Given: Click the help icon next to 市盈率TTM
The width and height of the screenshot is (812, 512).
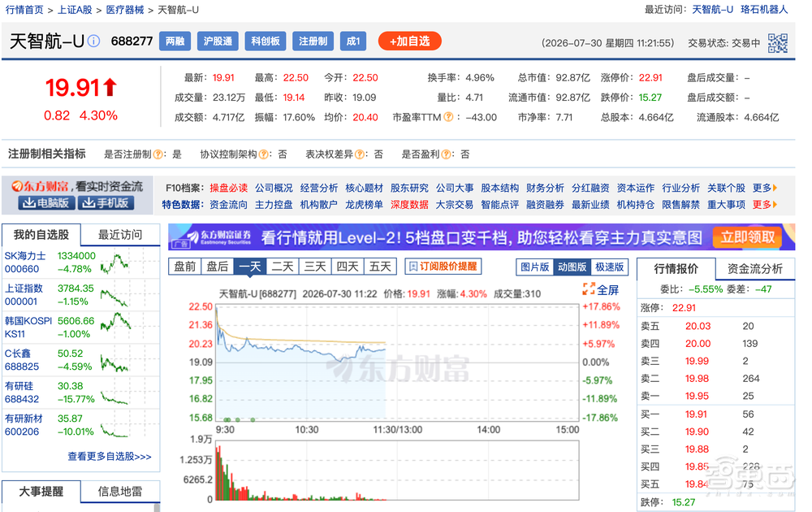Looking at the screenshot, I should coord(448,117).
